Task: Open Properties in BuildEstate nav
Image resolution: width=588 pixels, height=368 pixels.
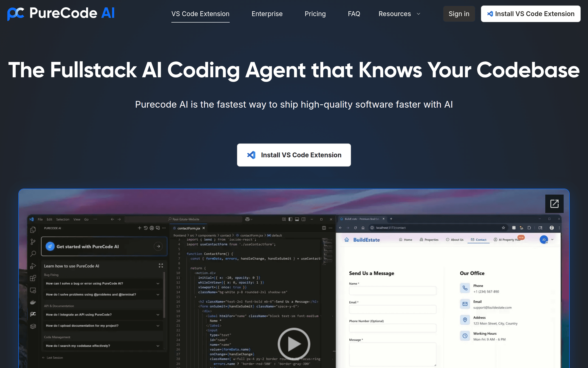Action: (x=429, y=240)
